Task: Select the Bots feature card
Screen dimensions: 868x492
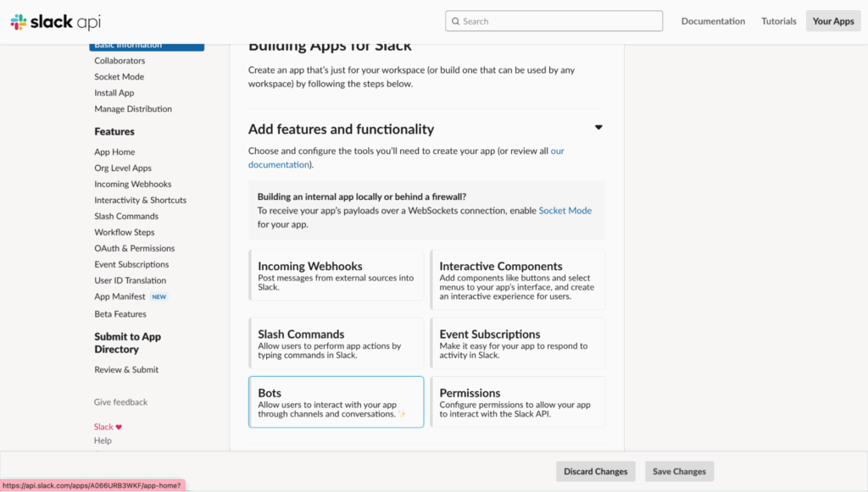Action: pyautogui.click(x=336, y=402)
